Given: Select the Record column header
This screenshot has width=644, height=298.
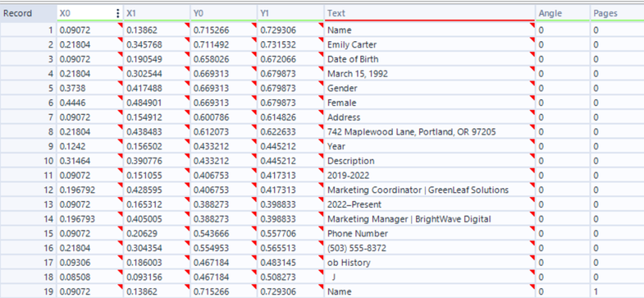Looking at the screenshot, I should click(x=29, y=14).
